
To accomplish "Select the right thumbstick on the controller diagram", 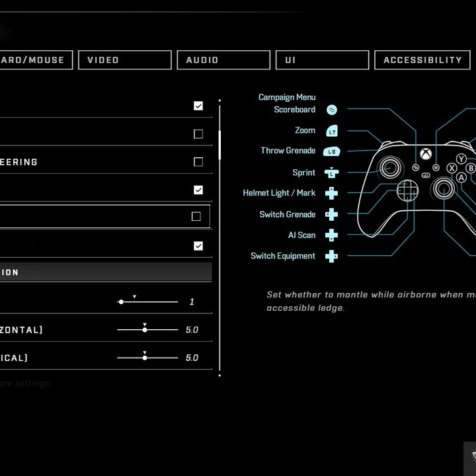I will click(444, 188).
